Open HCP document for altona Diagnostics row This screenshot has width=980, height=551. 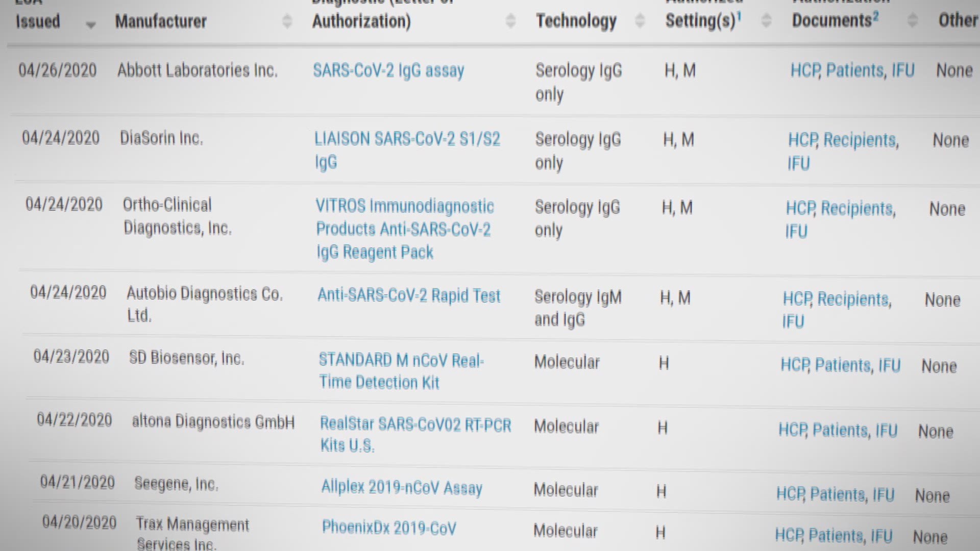(793, 430)
